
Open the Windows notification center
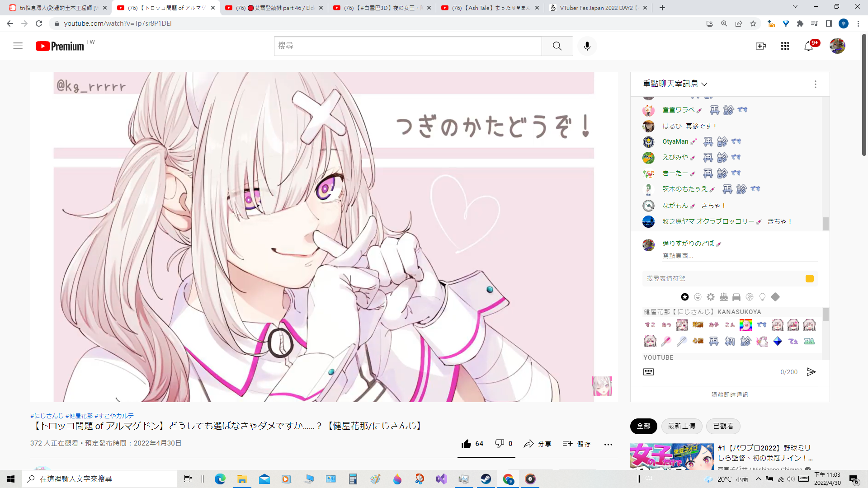[x=854, y=479]
